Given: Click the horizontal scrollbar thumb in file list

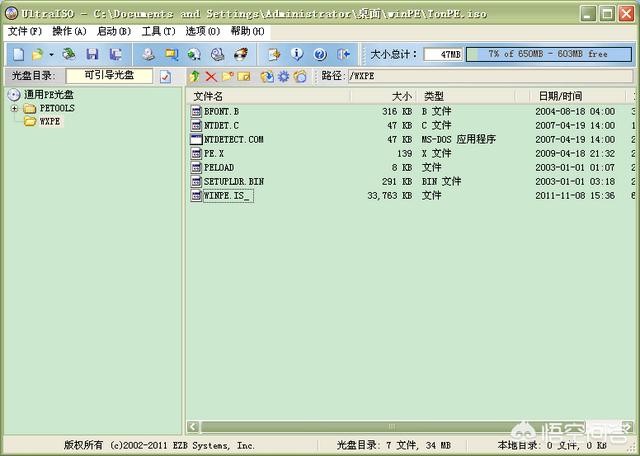Looking at the screenshot, I should [x=392, y=427].
